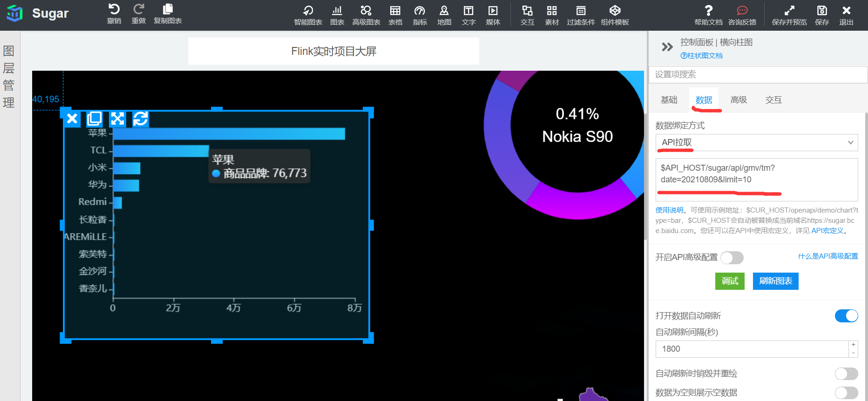Click the 调试 debug button
The width and height of the screenshot is (868, 401).
[730, 281]
